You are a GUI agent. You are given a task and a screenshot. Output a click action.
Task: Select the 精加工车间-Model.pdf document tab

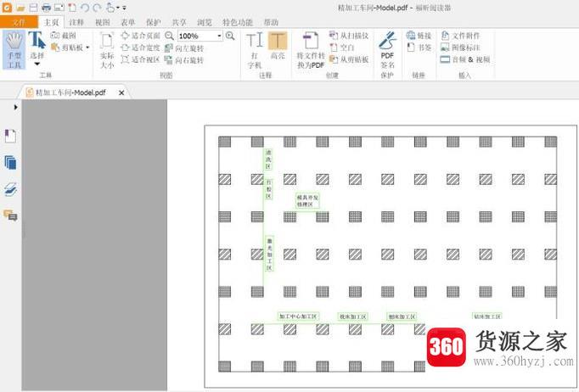[70, 92]
